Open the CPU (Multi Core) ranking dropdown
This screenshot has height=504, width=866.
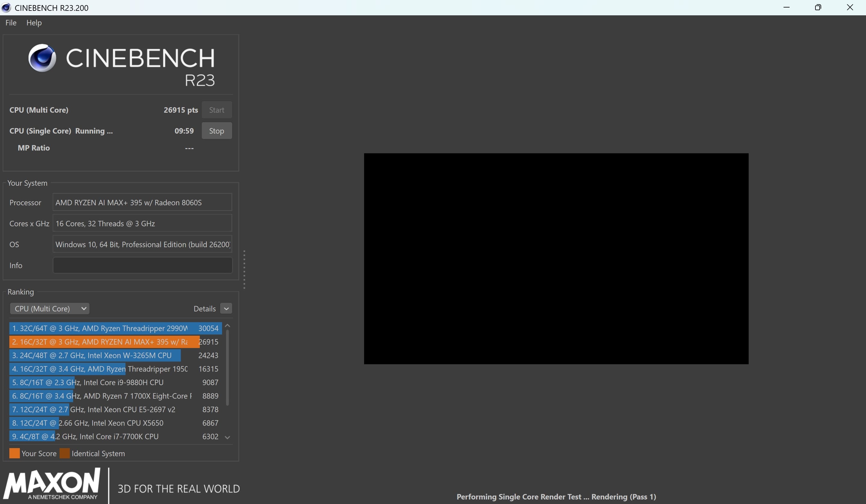49,308
